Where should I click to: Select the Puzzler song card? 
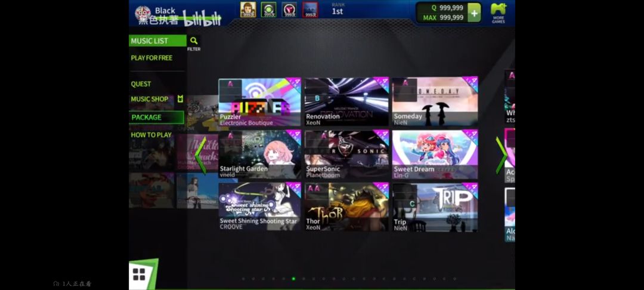coord(259,102)
